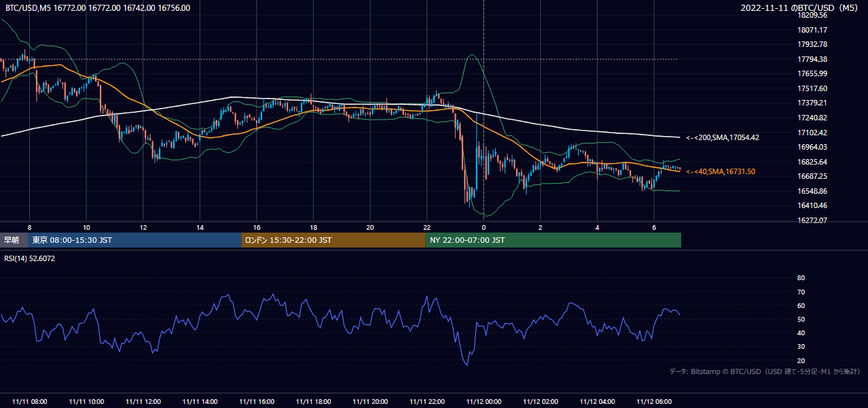Select the 11/11 14:00 bottom date label
This screenshot has width=868, height=408.
[x=200, y=402]
